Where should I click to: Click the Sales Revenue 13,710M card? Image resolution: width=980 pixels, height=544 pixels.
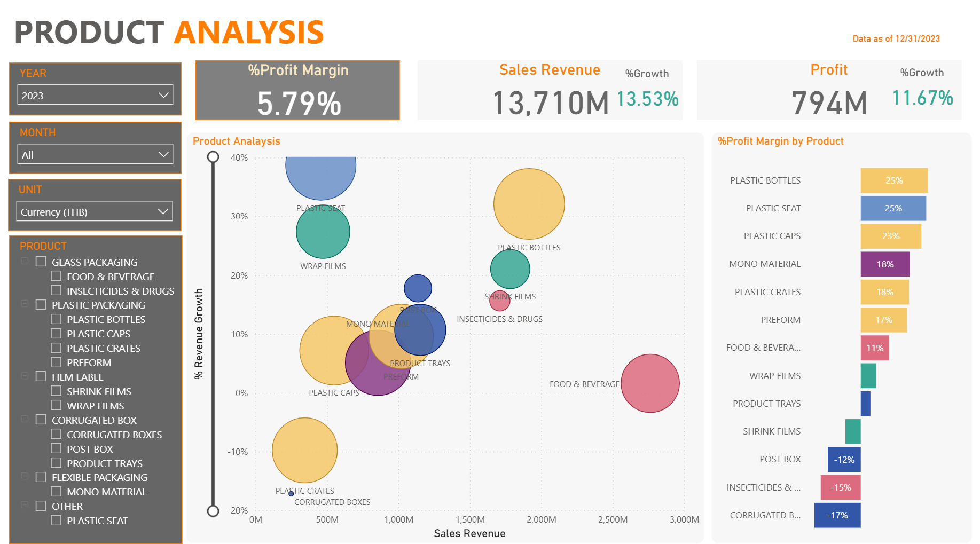550,90
